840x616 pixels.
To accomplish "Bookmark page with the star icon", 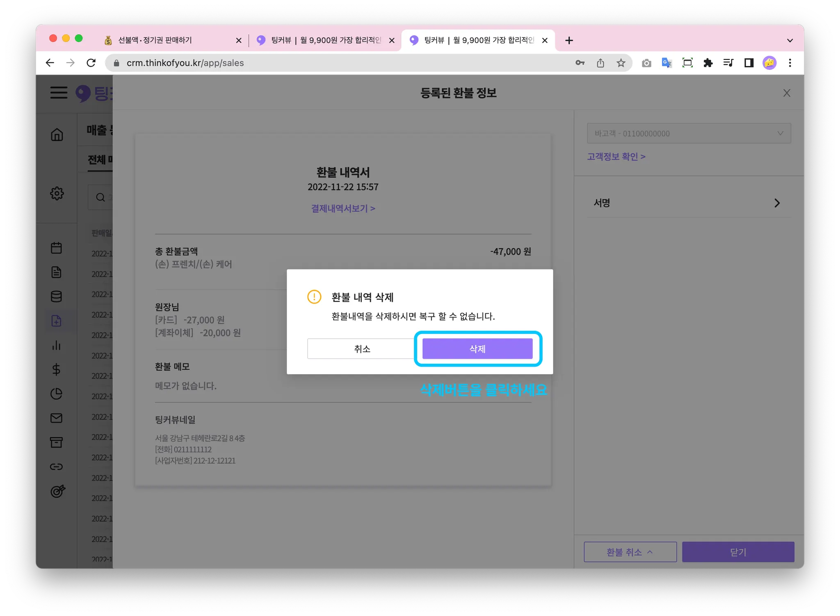I will pyautogui.click(x=621, y=63).
